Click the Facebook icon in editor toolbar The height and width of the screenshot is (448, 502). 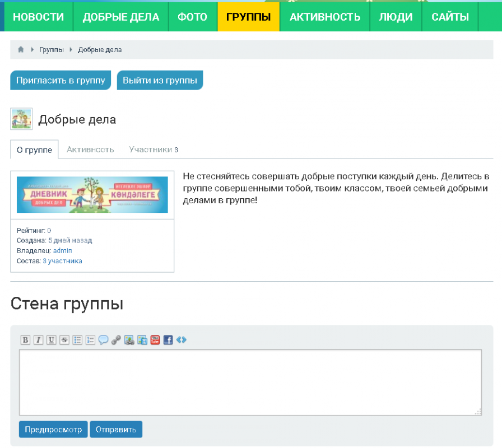click(168, 340)
